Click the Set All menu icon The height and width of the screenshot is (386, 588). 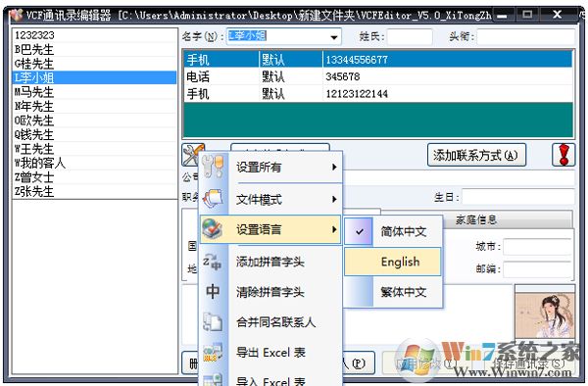click(213, 167)
